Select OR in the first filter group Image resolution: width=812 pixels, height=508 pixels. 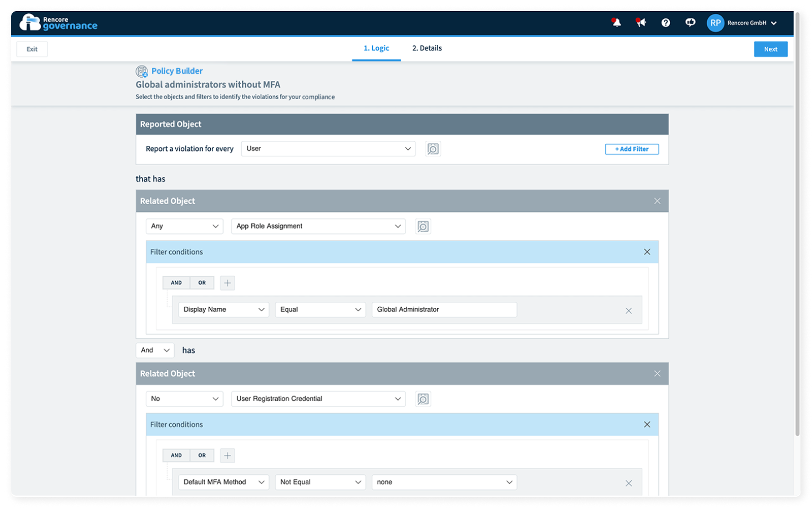click(202, 283)
